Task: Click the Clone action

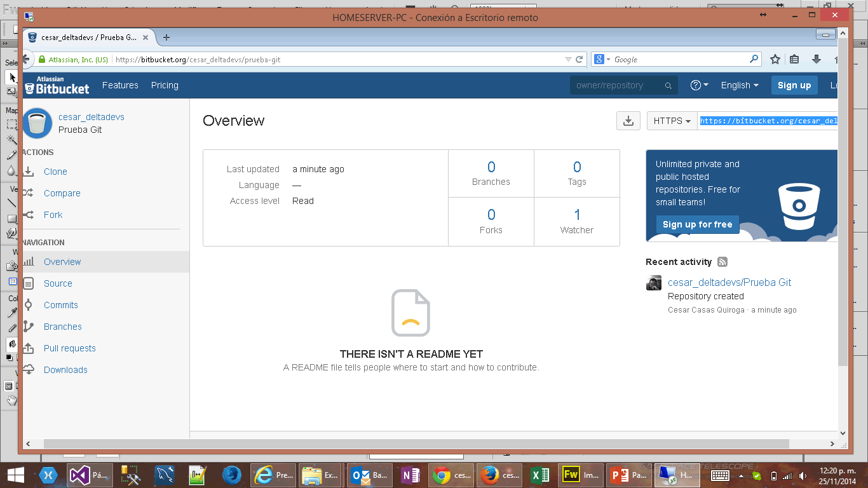Action: 55,172
